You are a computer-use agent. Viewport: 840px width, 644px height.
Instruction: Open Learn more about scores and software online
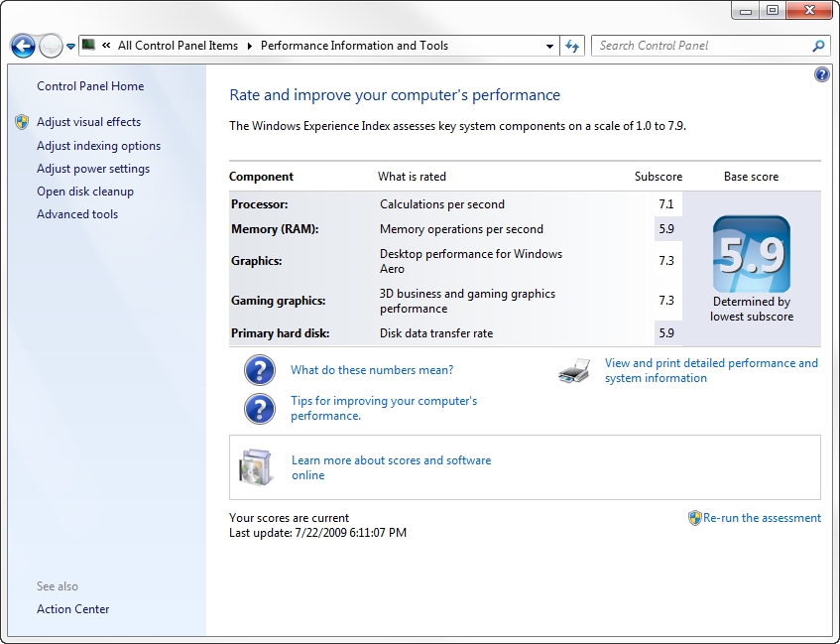coord(391,467)
